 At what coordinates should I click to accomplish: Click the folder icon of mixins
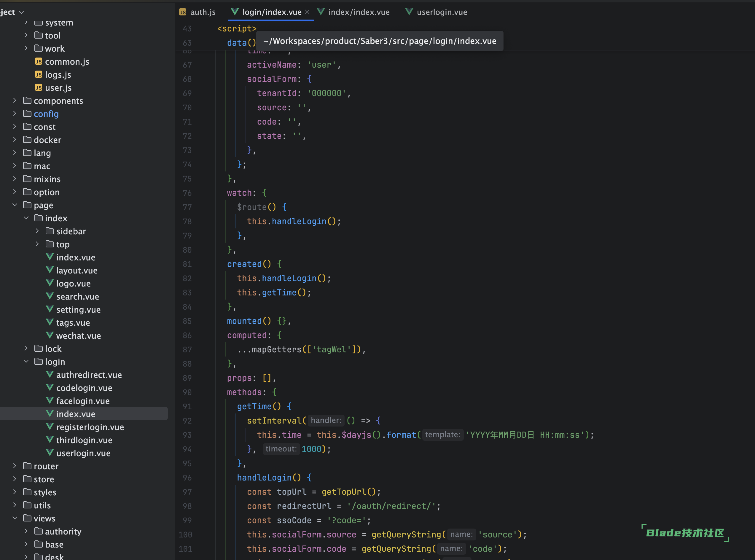(27, 179)
